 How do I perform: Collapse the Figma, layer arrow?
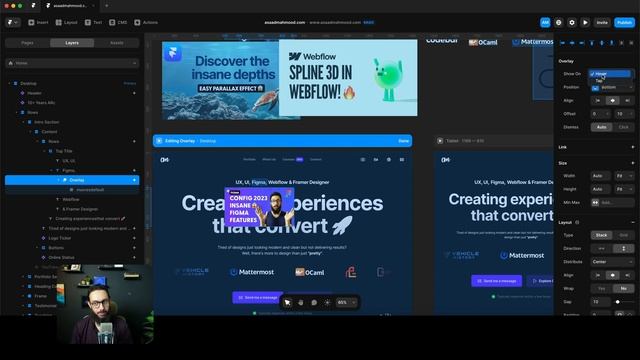click(x=51, y=171)
